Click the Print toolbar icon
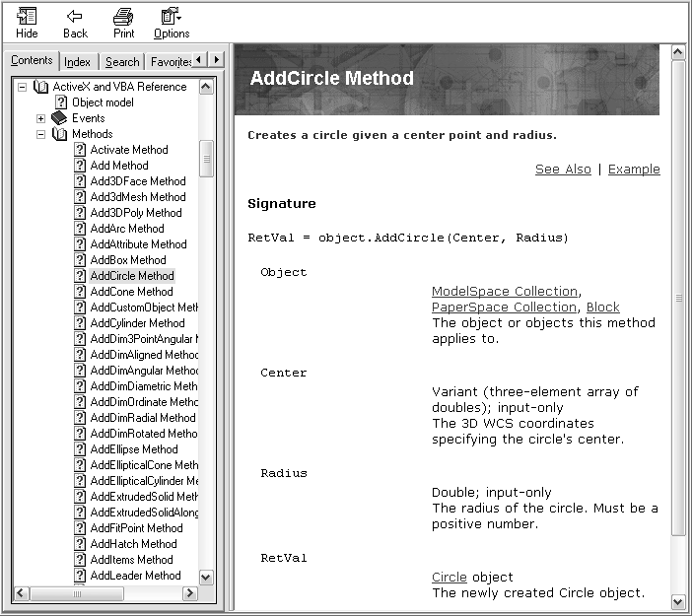 123,17
